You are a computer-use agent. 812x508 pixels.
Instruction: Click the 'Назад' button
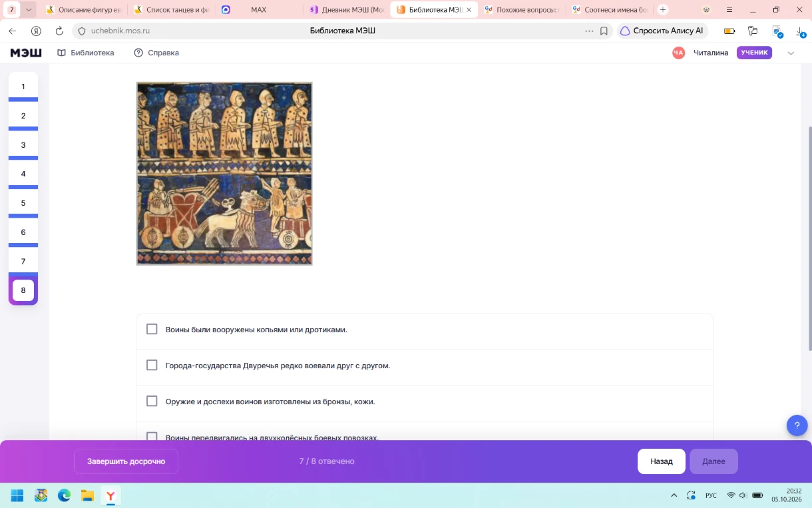(x=662, y=461)
